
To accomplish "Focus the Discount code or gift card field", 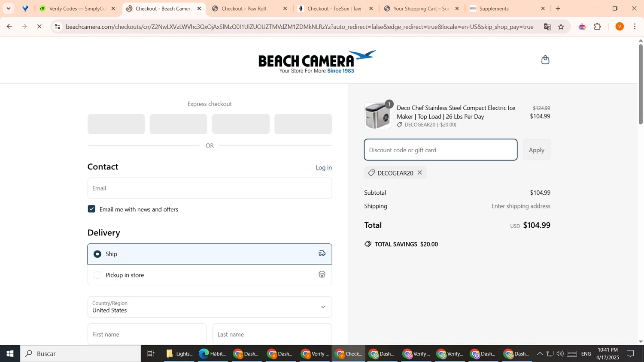I will click(440, 150).
